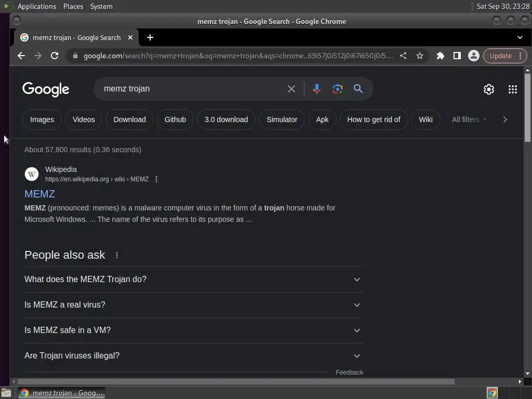The width and height of the screenshot is (532, 399).
Task: Open Google quick settings gear
Action: 488,89
